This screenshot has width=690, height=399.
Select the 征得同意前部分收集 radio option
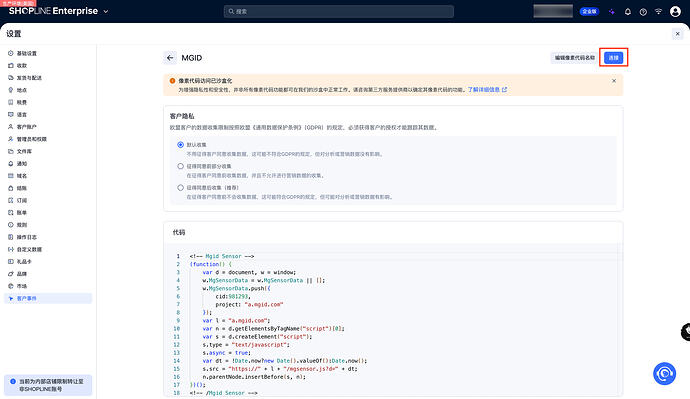(x=180, y=166)
